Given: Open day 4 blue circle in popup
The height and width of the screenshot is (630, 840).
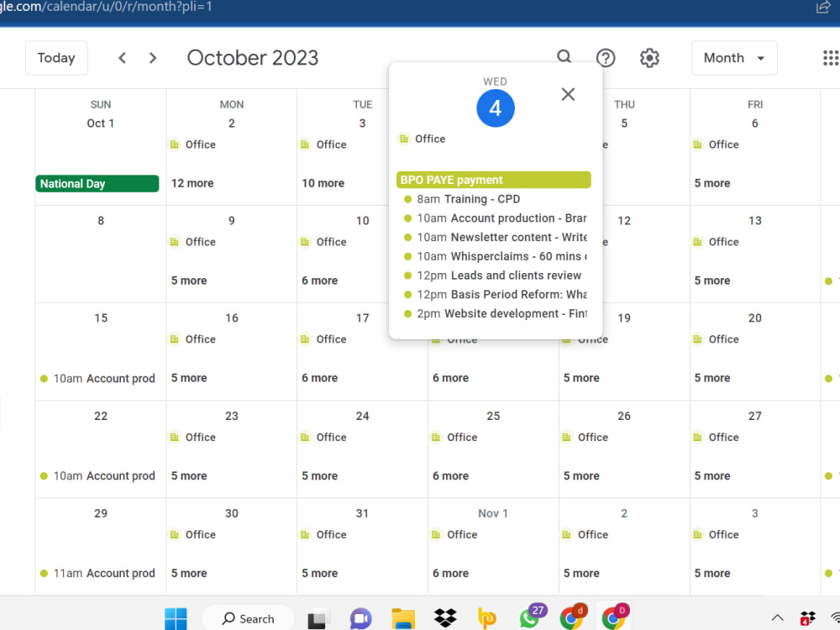Looking at the screenshot, I should [495, 108].
